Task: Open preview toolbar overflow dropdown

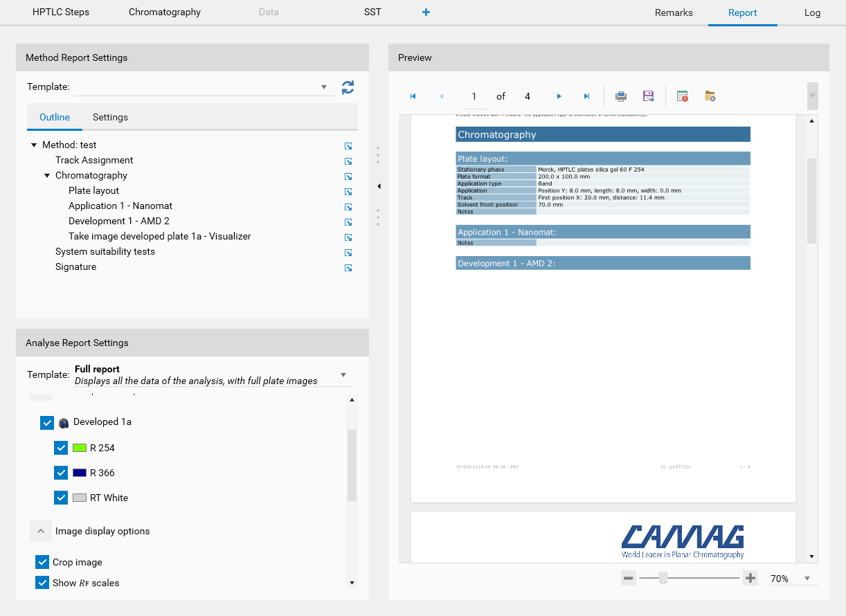Action: (x=813, y=96)
